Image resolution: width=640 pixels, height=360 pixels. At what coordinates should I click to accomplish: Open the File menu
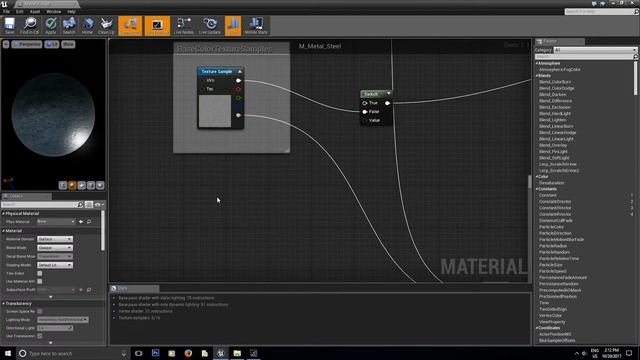point(6,12)
